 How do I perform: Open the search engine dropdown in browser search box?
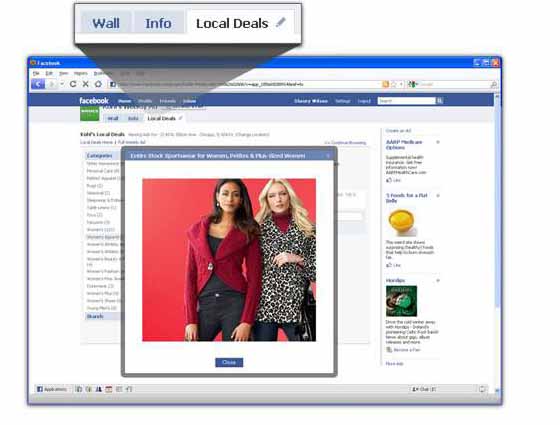tap(413, 84)
